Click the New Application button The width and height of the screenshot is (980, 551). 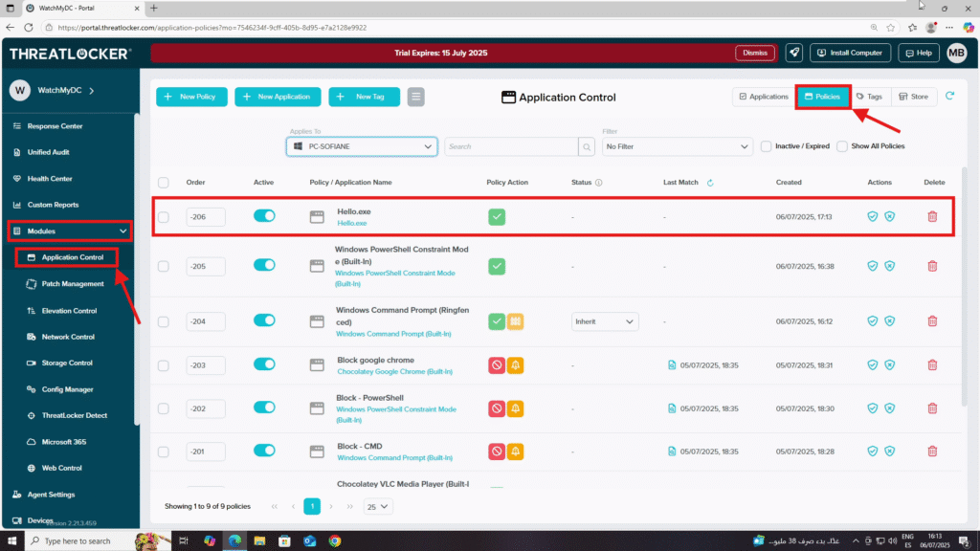point(278,97)
